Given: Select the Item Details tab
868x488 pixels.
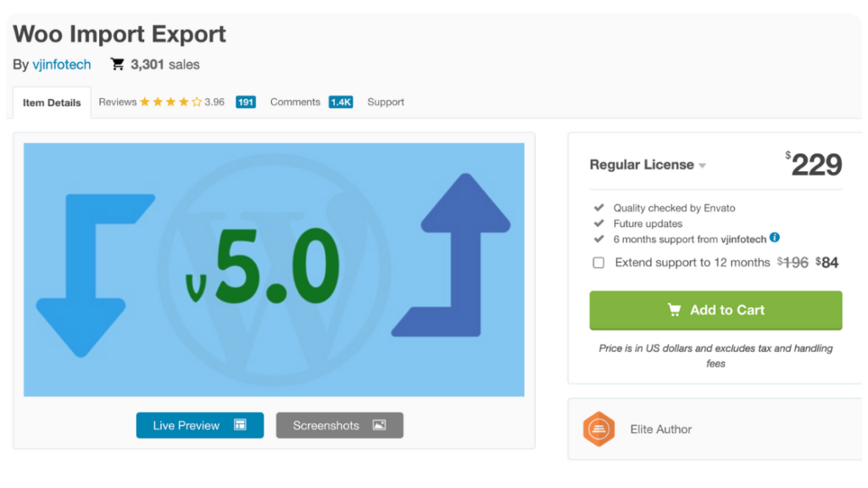Looking at the screenshot, I should pyautogui.click(x=52, y=101).
